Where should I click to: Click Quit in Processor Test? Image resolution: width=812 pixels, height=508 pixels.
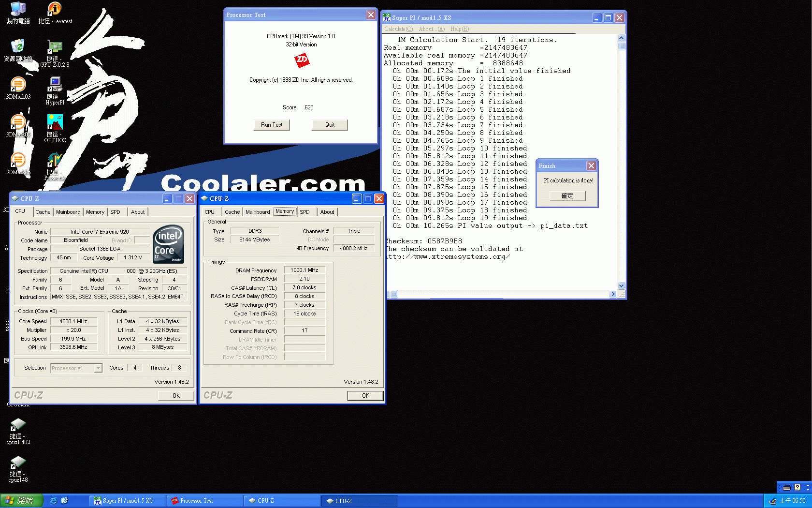coord(330,125)
